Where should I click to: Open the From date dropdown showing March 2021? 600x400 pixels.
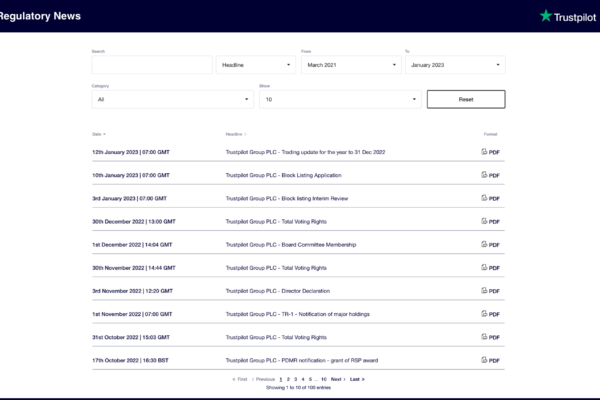click(351, 65)
